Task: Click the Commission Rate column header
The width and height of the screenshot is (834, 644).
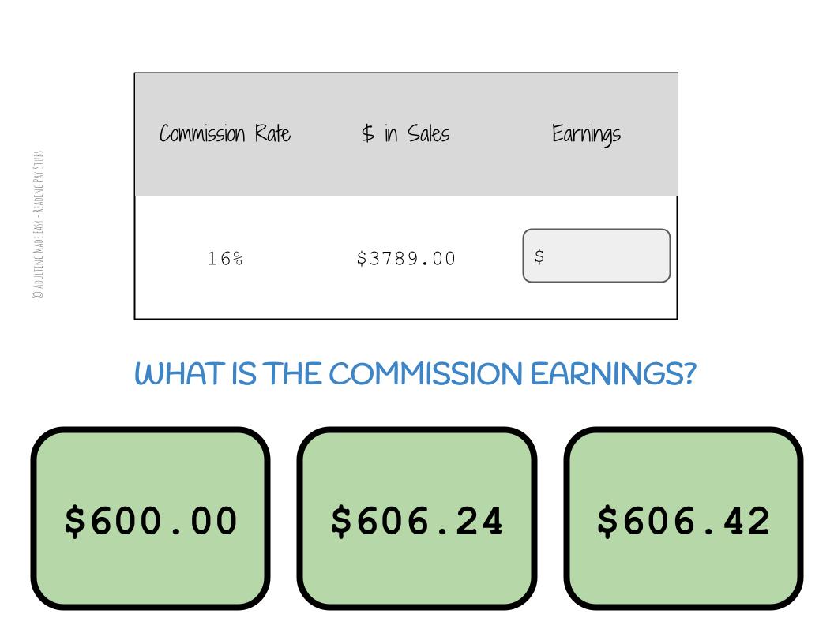Action: (225, 133)
